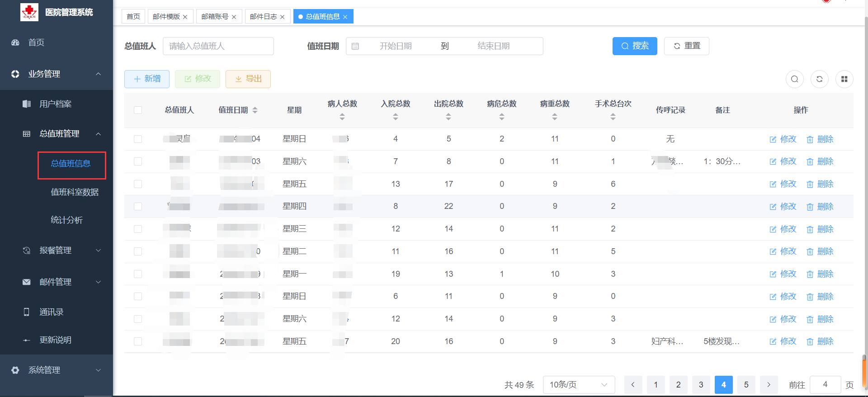Toggle the select-all checkbox in table header

coord(138,110)
